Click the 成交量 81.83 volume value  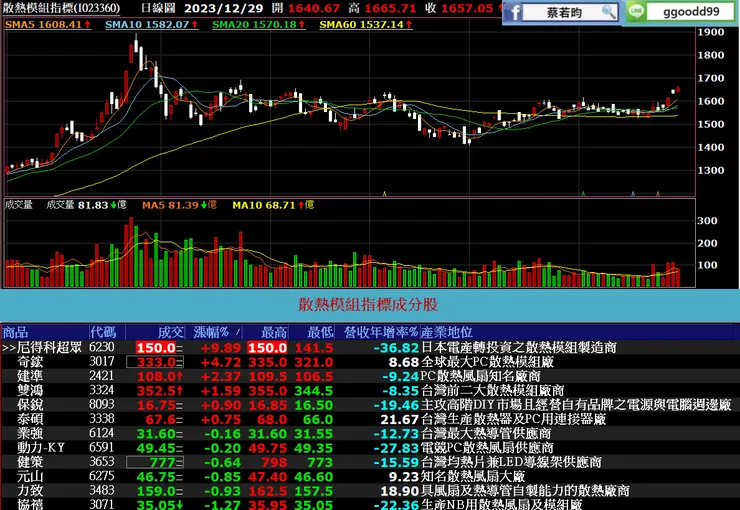tap(86, 205)
